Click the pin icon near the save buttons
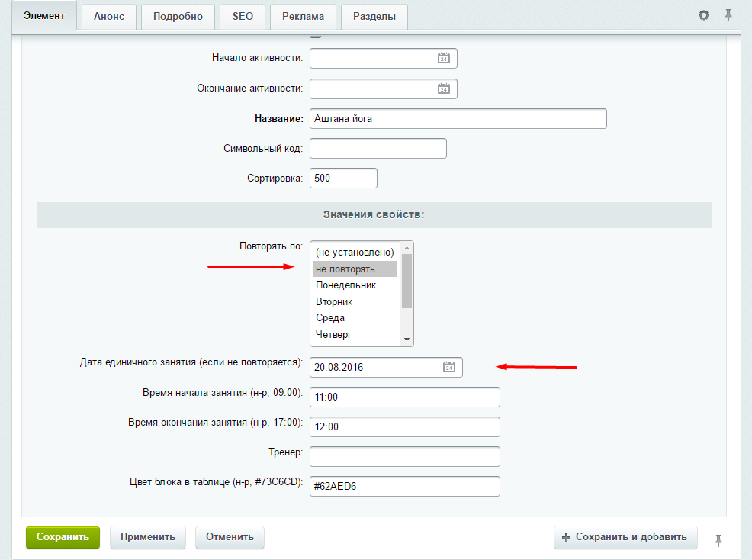This screenshot has height=560, width=752. 718,539
